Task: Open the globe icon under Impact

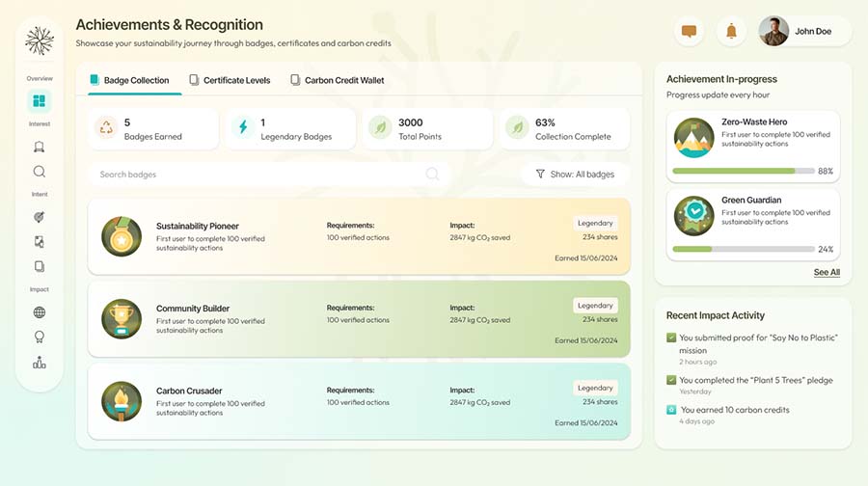Action: click(x=40, y=312)
